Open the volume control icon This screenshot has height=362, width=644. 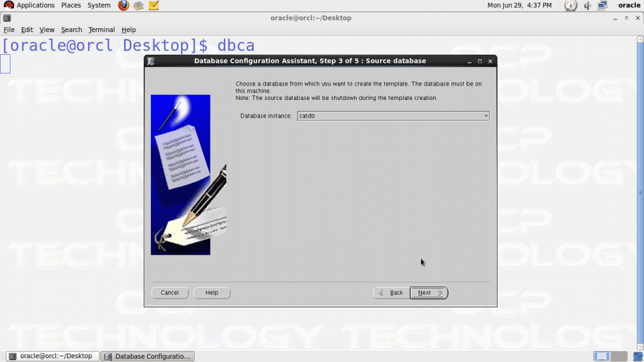587,5
